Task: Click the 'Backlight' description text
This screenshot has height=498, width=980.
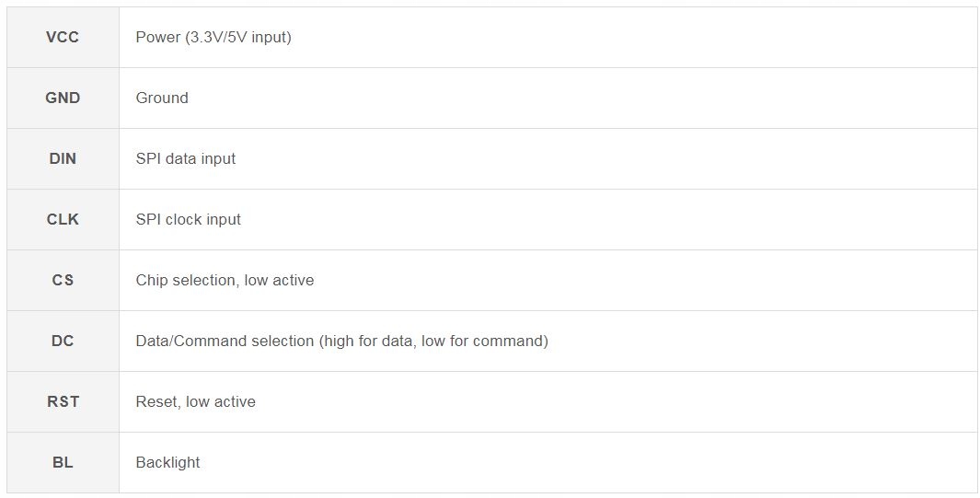Action: [x=167, y=463]
